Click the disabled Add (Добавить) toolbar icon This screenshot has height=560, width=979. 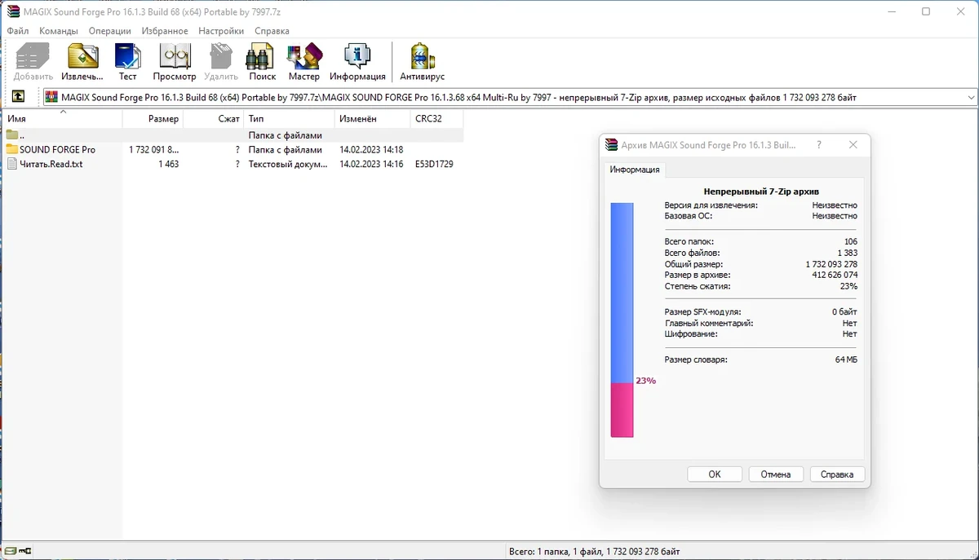[x=33, y=57]
